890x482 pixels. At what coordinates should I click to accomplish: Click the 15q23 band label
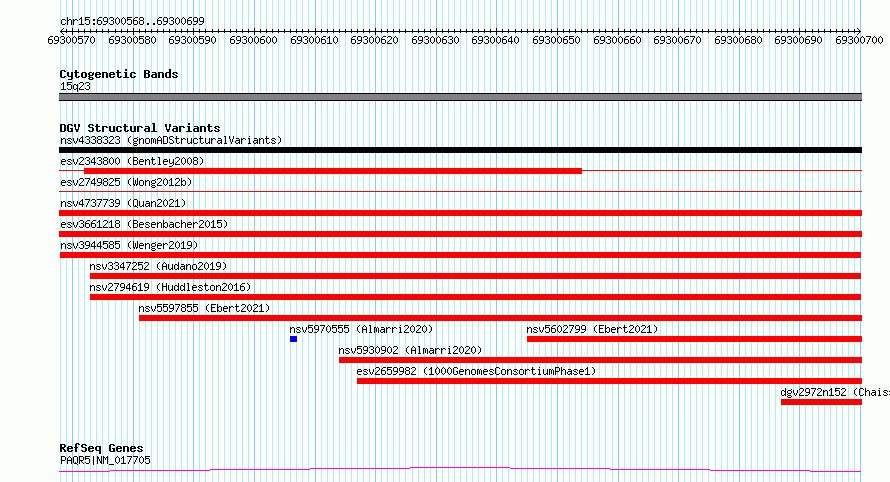click(75, 86)
